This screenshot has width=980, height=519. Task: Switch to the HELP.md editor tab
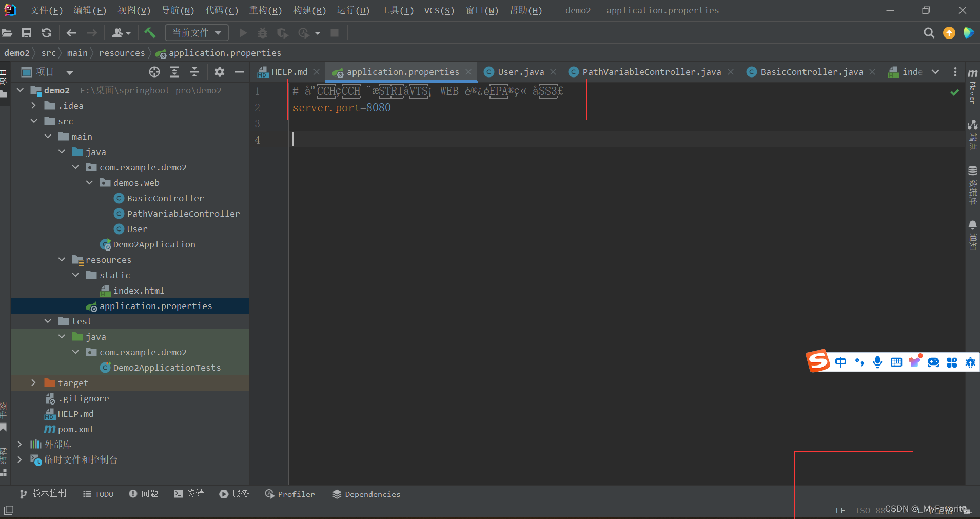(289, 72)
